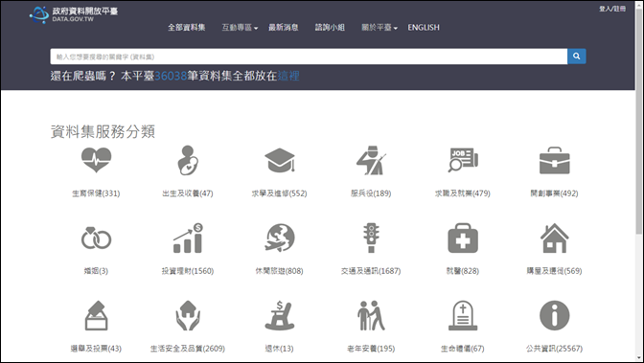
Task: Open the tombstone icon for 生命禮儀
Action: tap(463, 316)
